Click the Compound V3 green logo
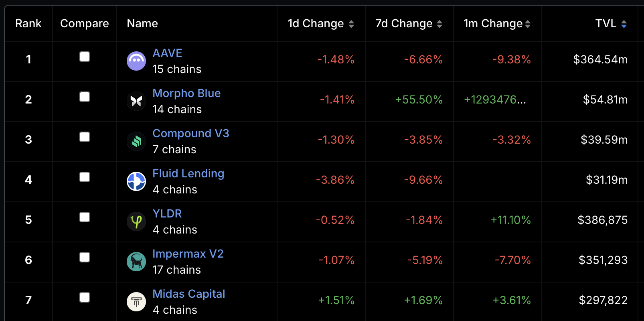Image resolution: width=644 pixels, height=321 pixels. point(136,141)
